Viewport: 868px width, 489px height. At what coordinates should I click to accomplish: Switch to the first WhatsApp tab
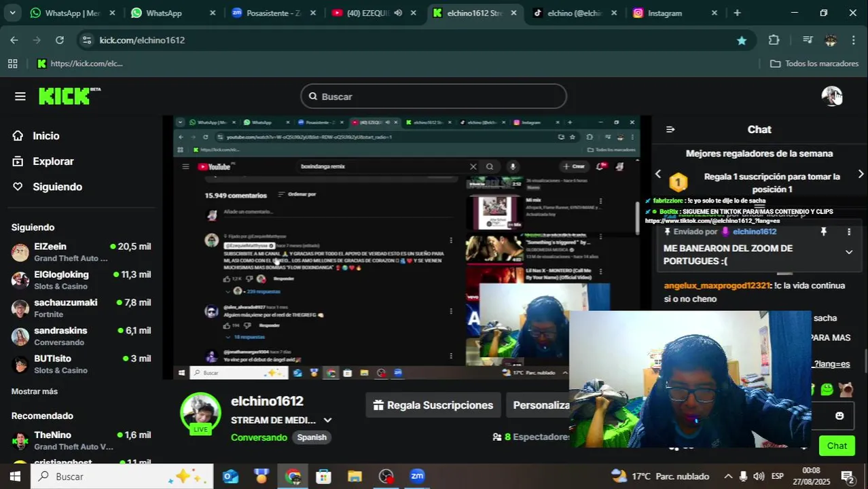click(73, 13)
